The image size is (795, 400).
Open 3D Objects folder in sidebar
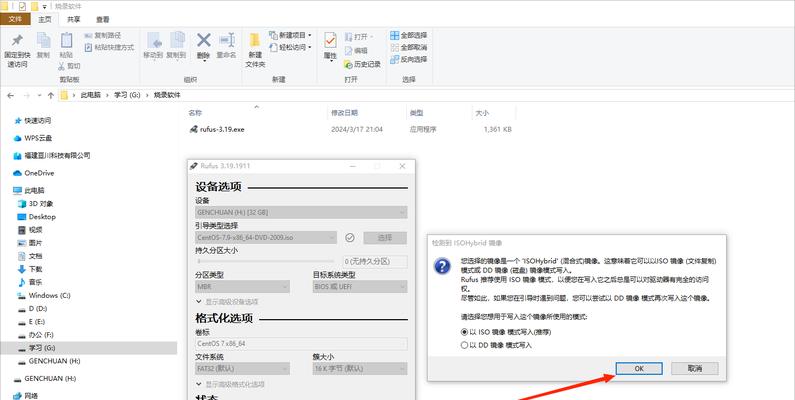pyautogui.click(x=35, y=203)
